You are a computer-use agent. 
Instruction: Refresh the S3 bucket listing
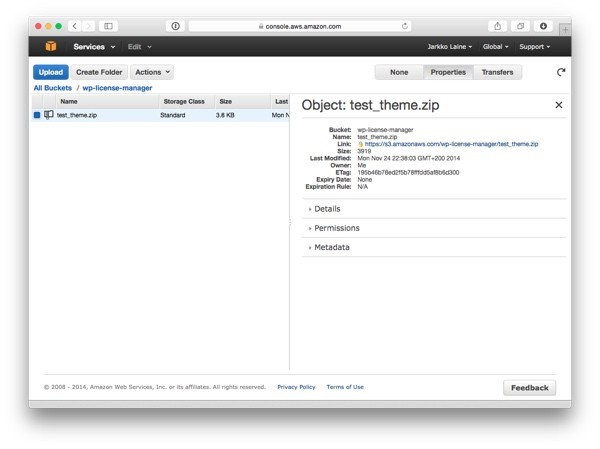tap(561, 72)
